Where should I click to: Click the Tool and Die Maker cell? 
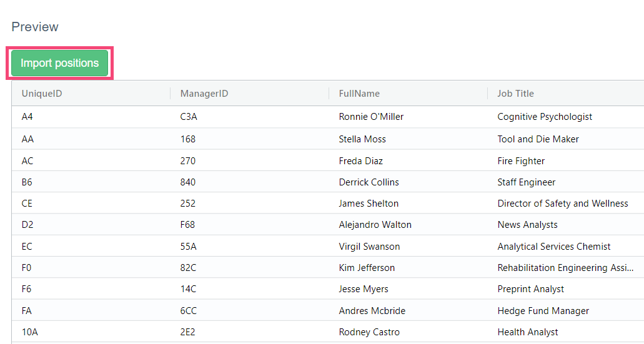(538, 139)
